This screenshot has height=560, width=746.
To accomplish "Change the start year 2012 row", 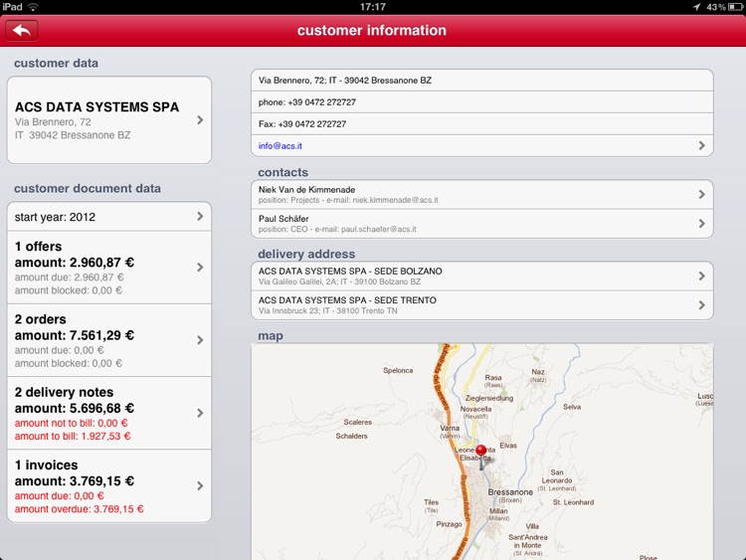I will (109, 217).
